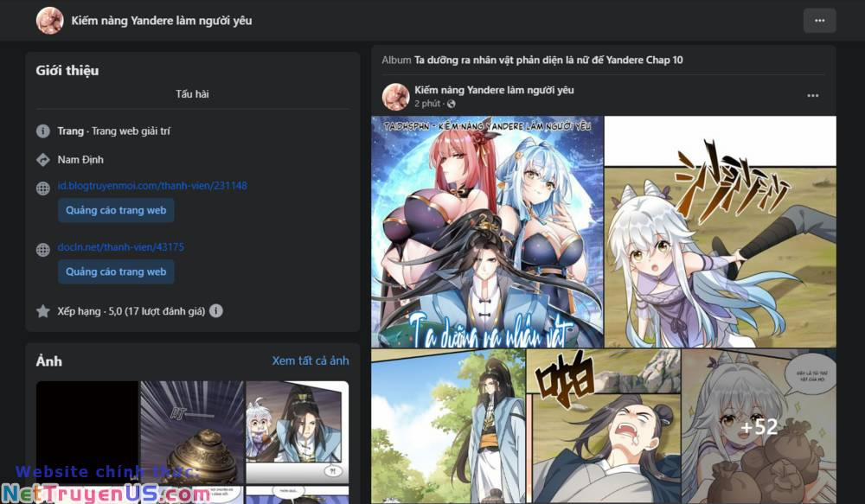
Task: Click the star rating icon
Action: tap(43, 311)
